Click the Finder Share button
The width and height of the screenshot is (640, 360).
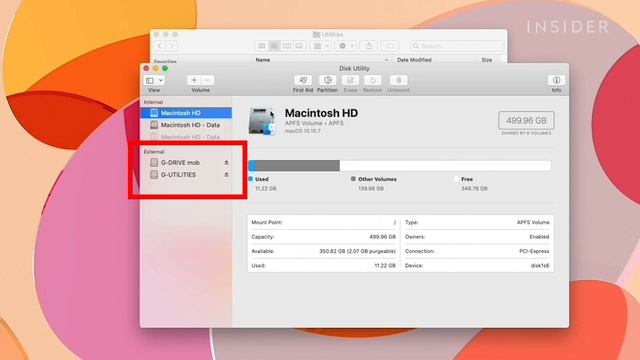369,46
